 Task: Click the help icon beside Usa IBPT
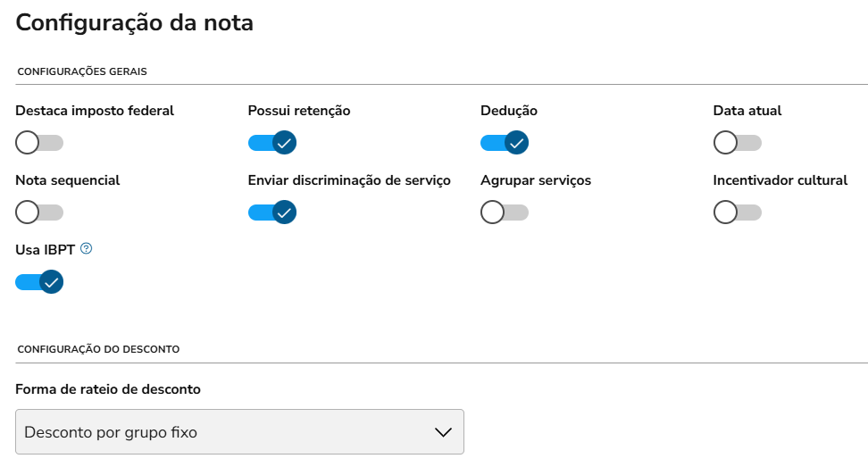click(x=87, y=249)
